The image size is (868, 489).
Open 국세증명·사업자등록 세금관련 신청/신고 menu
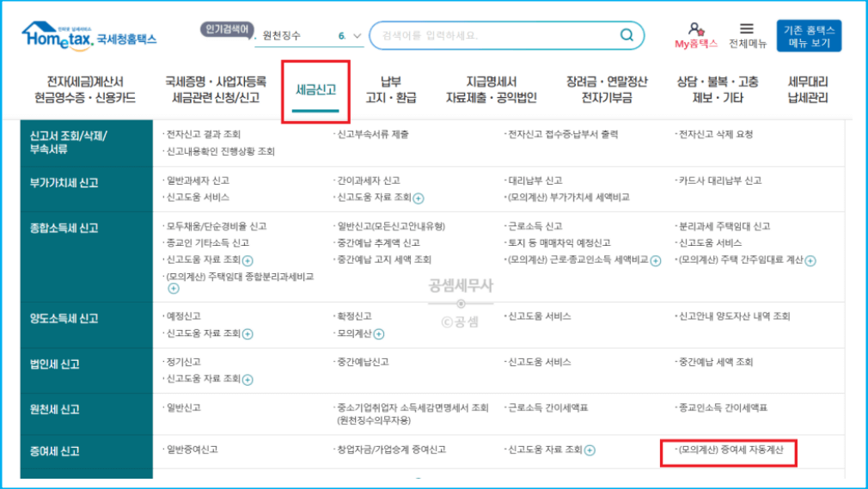click(216, 89)
